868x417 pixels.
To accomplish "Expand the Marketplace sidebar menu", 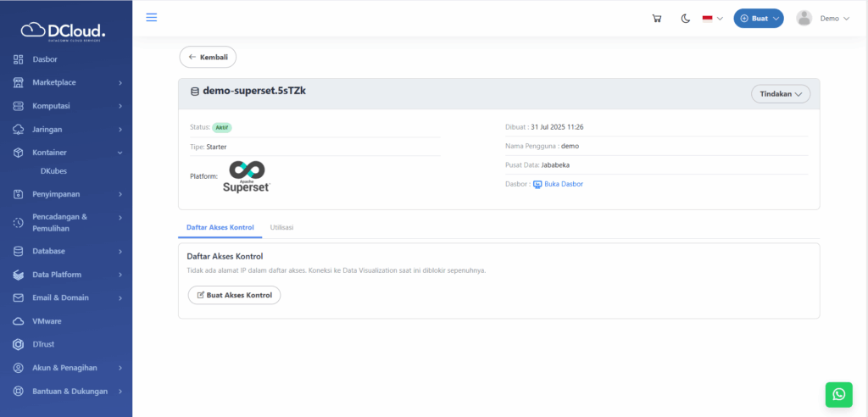I will click(67, 82).
